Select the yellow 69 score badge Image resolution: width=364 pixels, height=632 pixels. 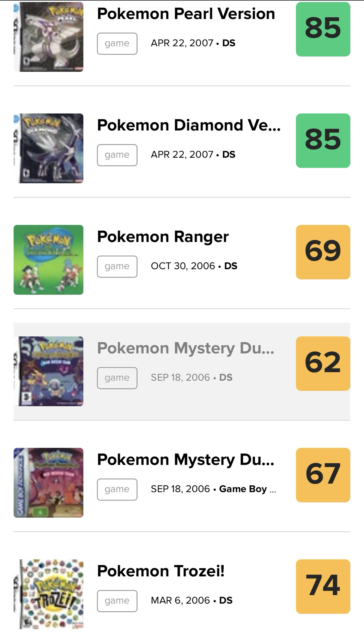click(323, 252)
